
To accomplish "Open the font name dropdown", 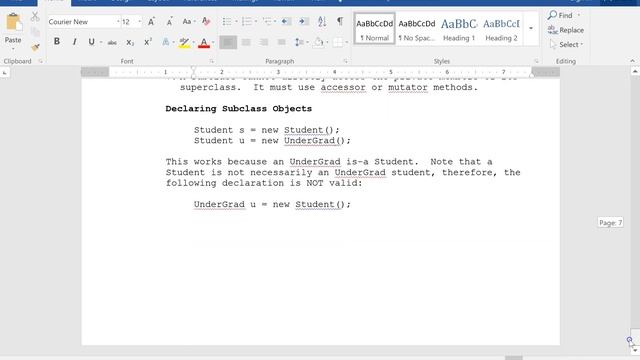I will click(x=118, y=22).
